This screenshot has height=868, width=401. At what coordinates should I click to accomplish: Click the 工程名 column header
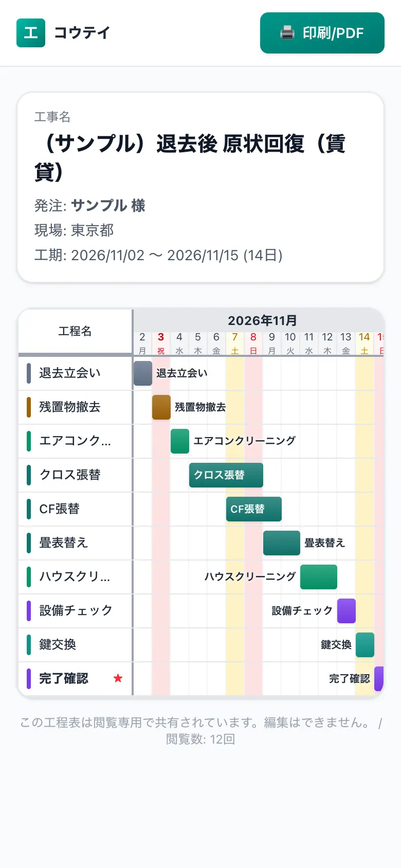pyautogui.click(x=75, y=331)
